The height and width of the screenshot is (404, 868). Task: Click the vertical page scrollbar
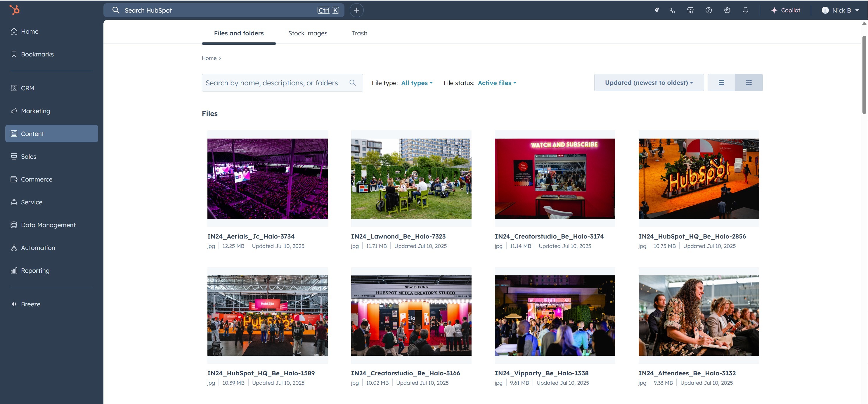(x=864, y=74)
